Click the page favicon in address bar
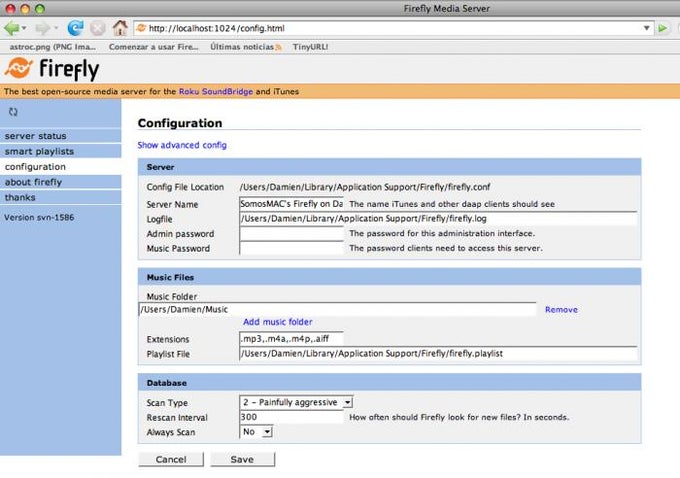The image size is (680, 478). 141,28
